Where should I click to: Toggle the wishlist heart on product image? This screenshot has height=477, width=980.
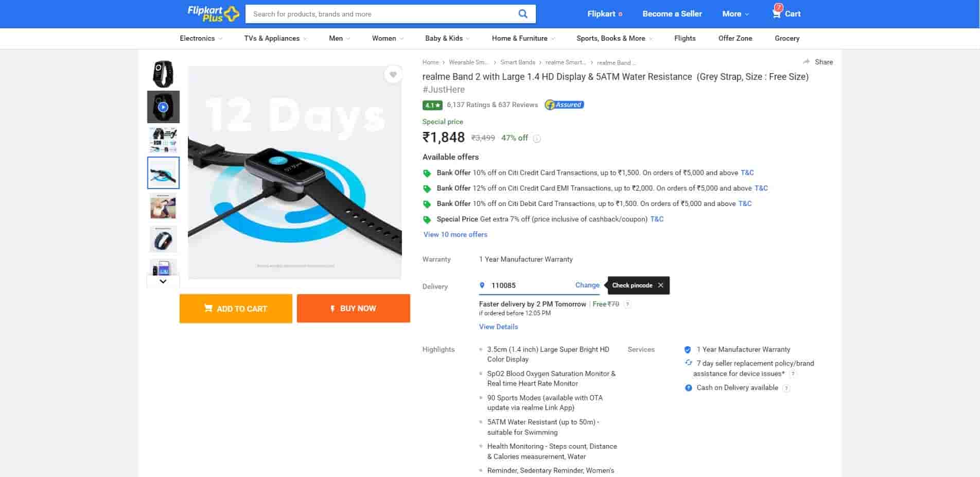coord(393,75)
